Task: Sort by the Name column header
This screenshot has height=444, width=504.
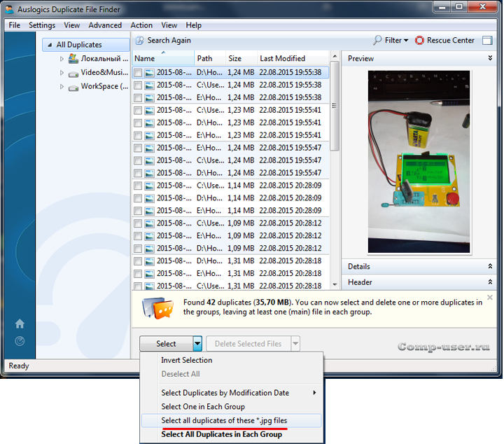Action: tap(163, 59)
